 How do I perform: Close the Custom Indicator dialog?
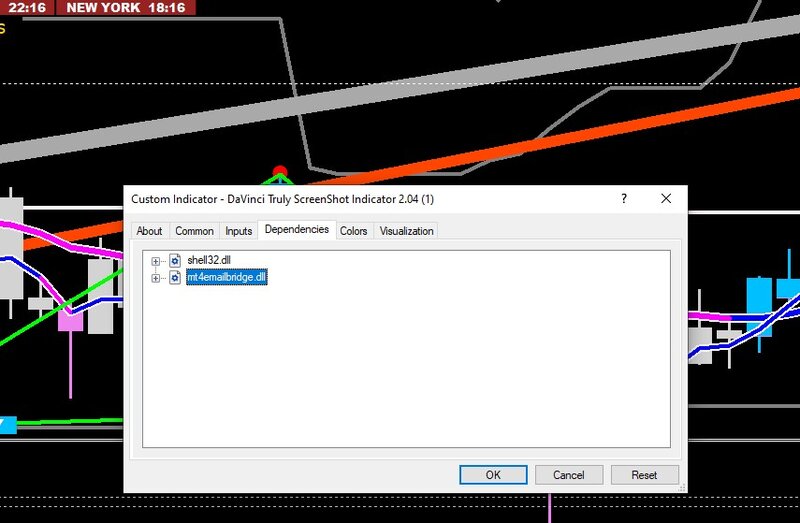(666, 198)
